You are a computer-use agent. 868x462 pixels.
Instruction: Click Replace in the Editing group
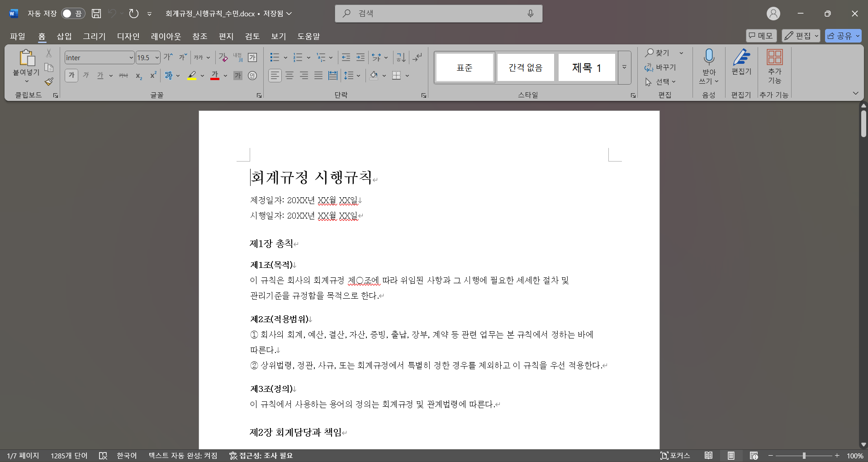(660, 67)
